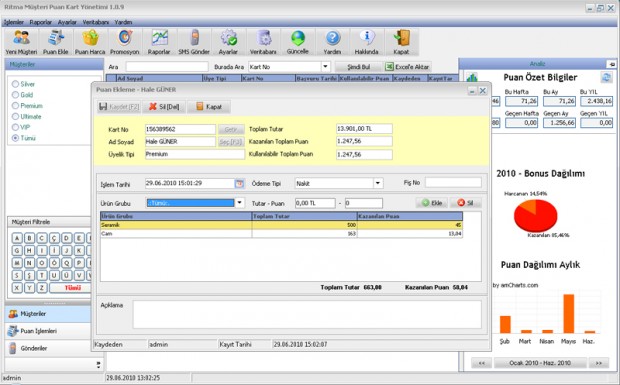This screenshot has width=620, height=385.
Task: Click the Tutar 0,00 TL input field
Action: pos(315,203)
